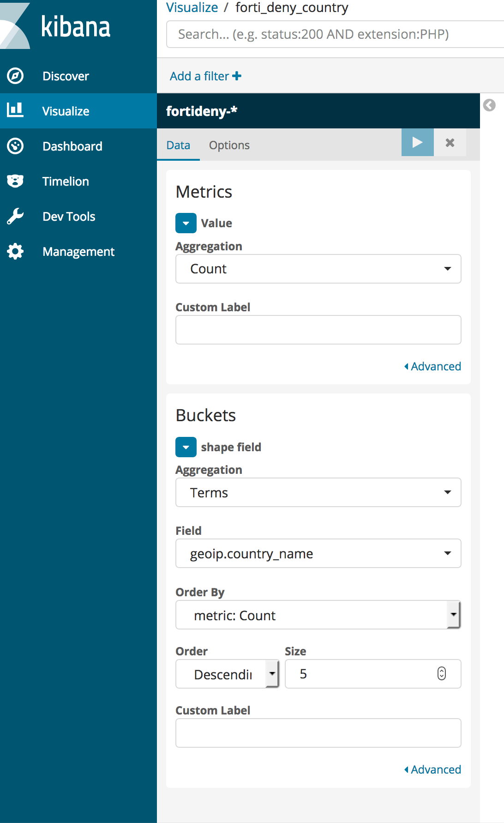
Task: Open Dashboard via its gauge icon
Action: coord(15,146)
